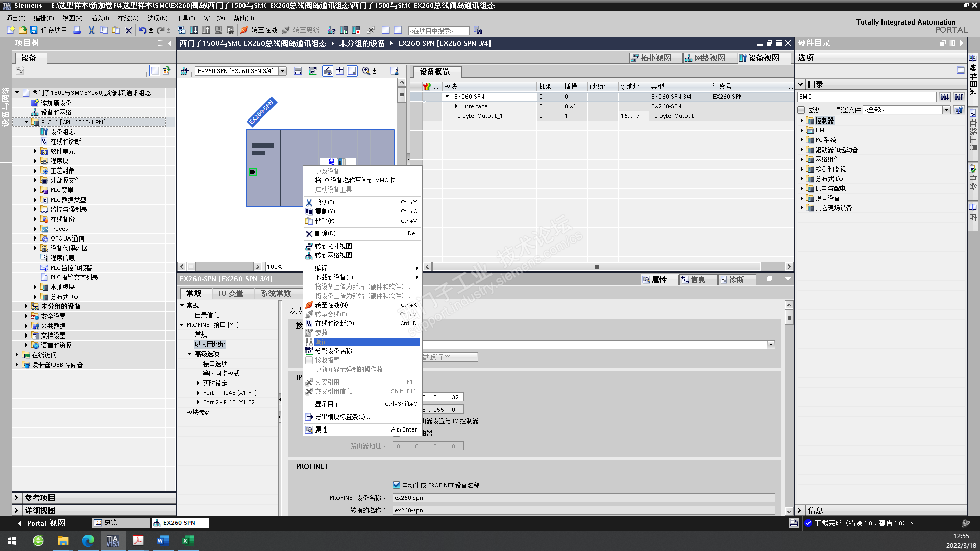Click the stop CPU icon in the toolbar
This screenshot has width=980, height=551.
pos(356,30)
